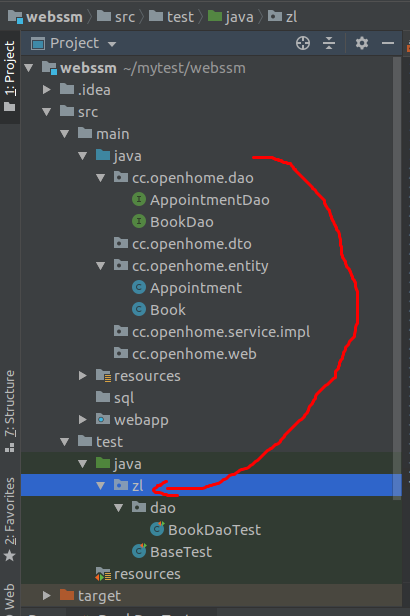Screen dimensions: 410x616
Task: Select the Appointment class name
Action: 196,288
